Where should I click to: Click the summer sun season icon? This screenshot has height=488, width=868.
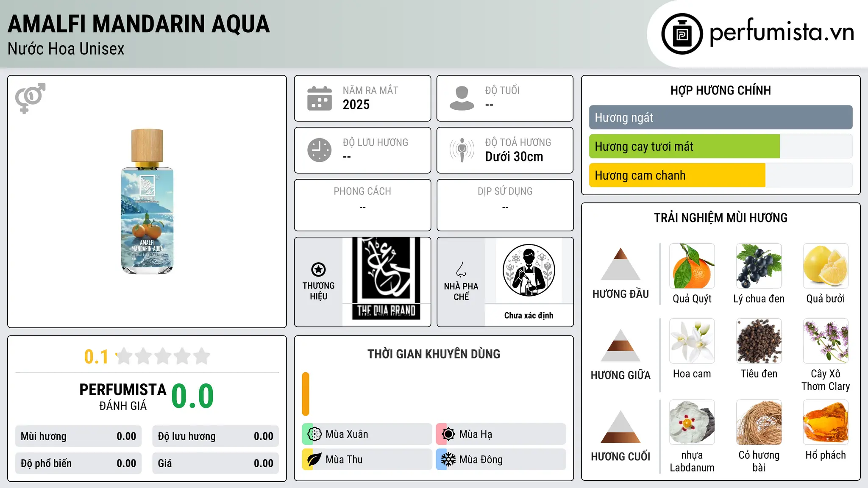tap(448, 434)
